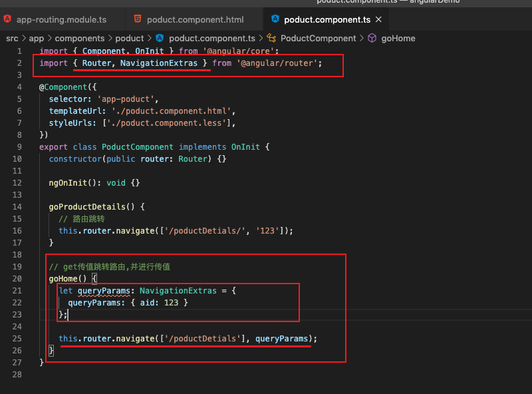Image resolution: width=532 pixels, height=394 pixels.
Task: Click line number 10 in gutter
Action: [17, 159]
